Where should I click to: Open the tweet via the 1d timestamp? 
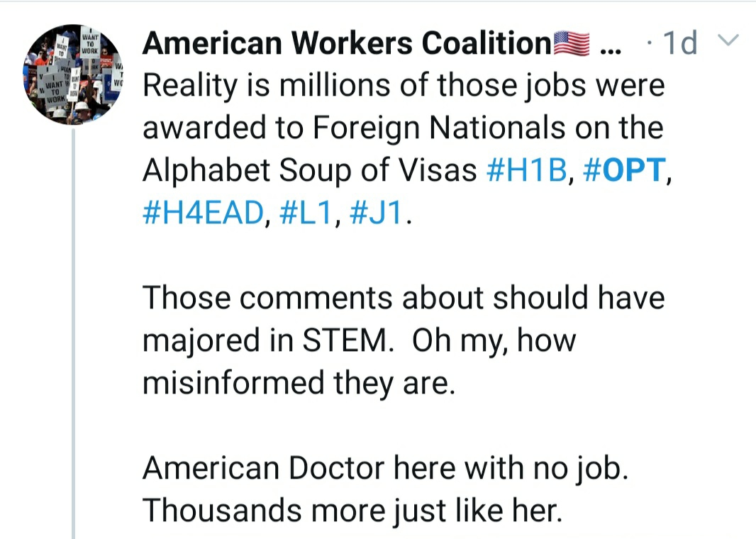click(679, 45)
